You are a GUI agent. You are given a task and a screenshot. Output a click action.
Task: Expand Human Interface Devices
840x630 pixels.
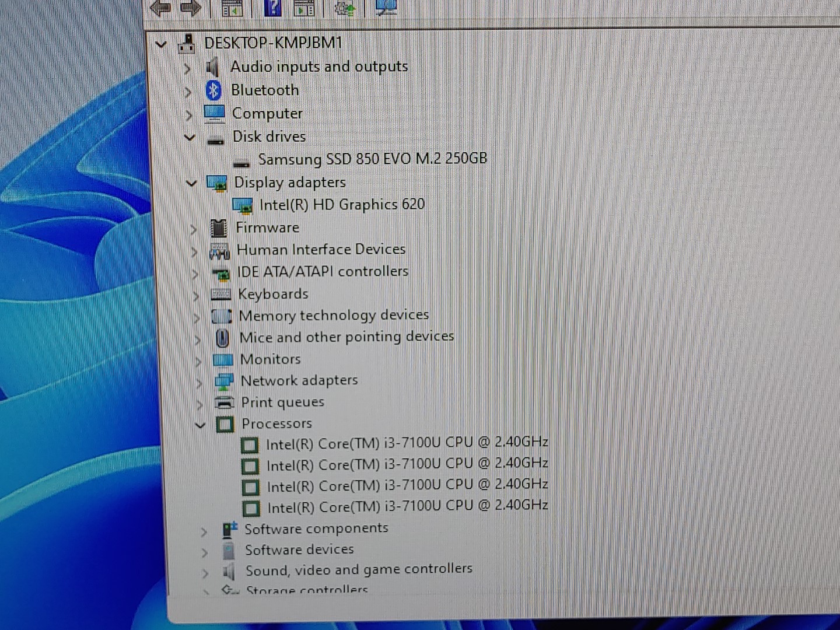coord(194,252)
